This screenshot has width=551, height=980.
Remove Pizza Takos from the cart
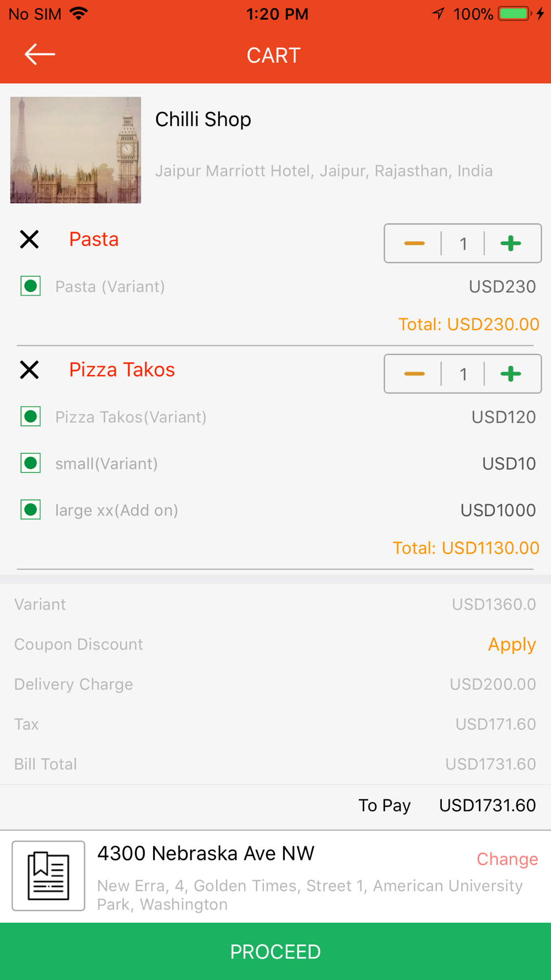(29, 369)
